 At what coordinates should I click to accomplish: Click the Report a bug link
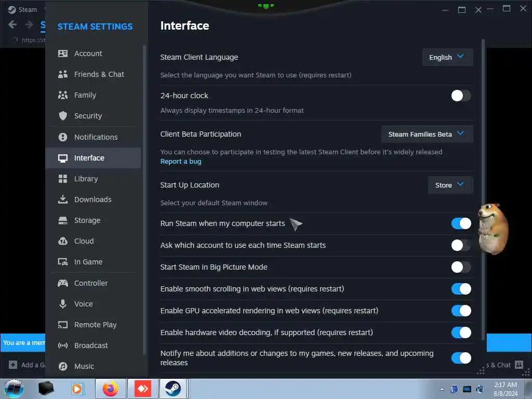tap(180, 162)
